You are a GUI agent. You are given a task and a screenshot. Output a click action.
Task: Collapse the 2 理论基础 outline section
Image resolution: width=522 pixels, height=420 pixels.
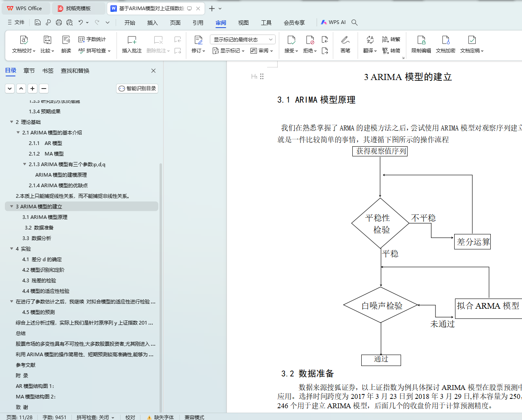tap(11, 122)
